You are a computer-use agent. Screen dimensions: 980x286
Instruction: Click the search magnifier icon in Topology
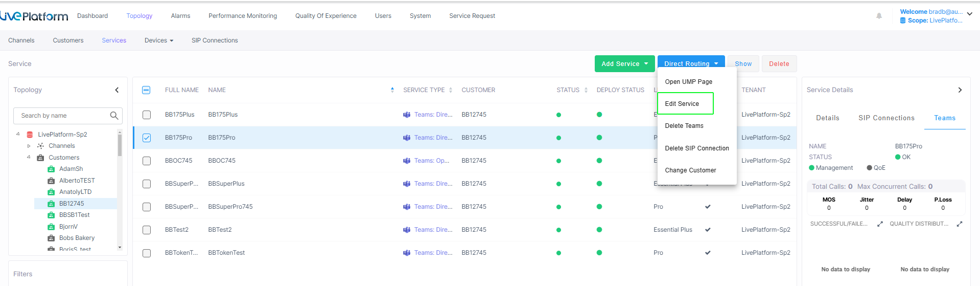pyautogui.click(x=114, y=116)
